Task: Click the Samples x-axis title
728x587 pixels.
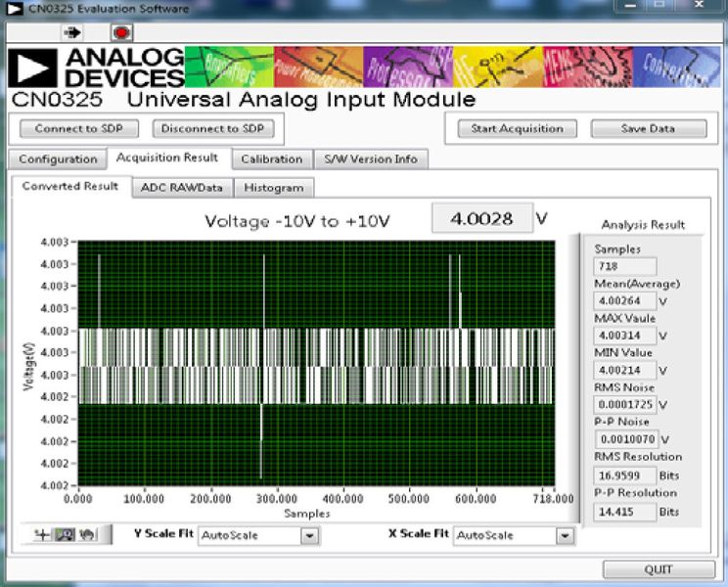Action: [307, 514]
